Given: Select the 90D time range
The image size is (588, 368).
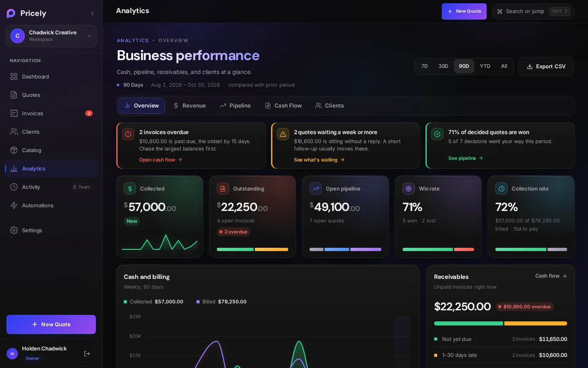Looking at the screenshot, I should coord(464,66).
